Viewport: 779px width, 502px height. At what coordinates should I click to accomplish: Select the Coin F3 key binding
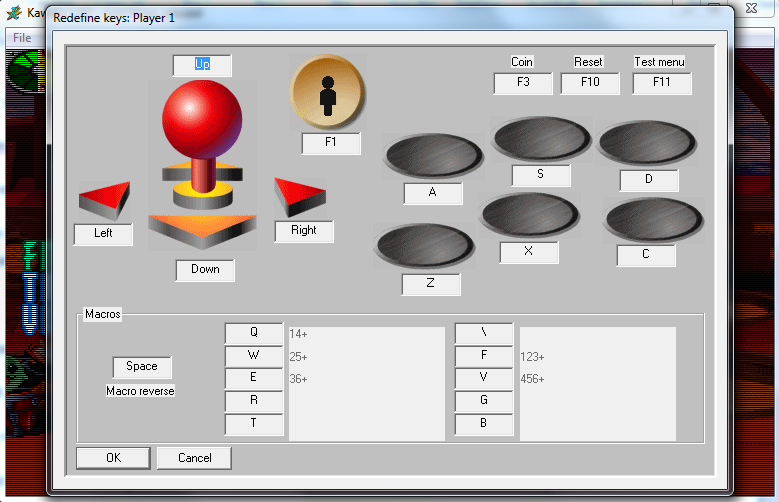pos(523,83)
